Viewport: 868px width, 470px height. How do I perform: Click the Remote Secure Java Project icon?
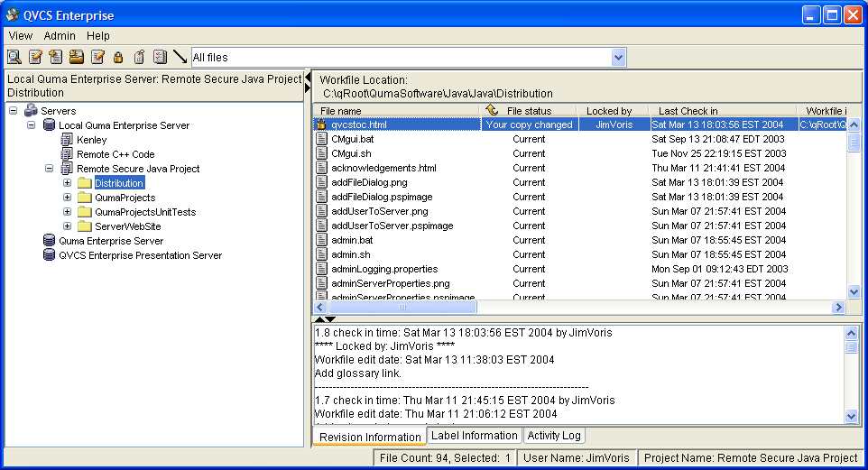67,169
